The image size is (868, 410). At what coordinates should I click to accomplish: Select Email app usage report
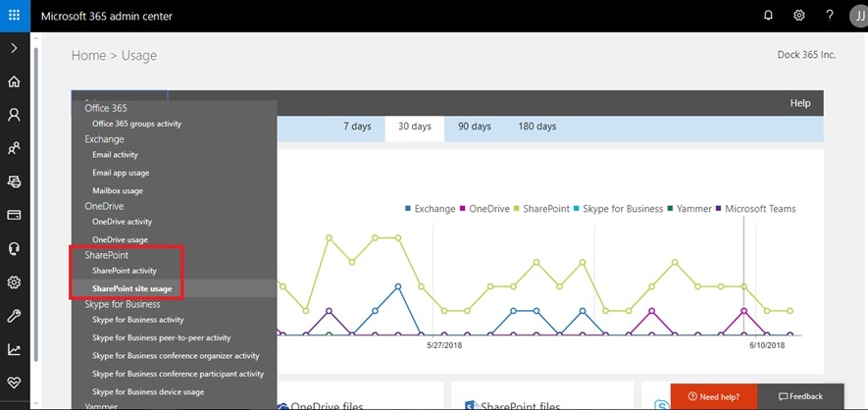pos(121,173)
